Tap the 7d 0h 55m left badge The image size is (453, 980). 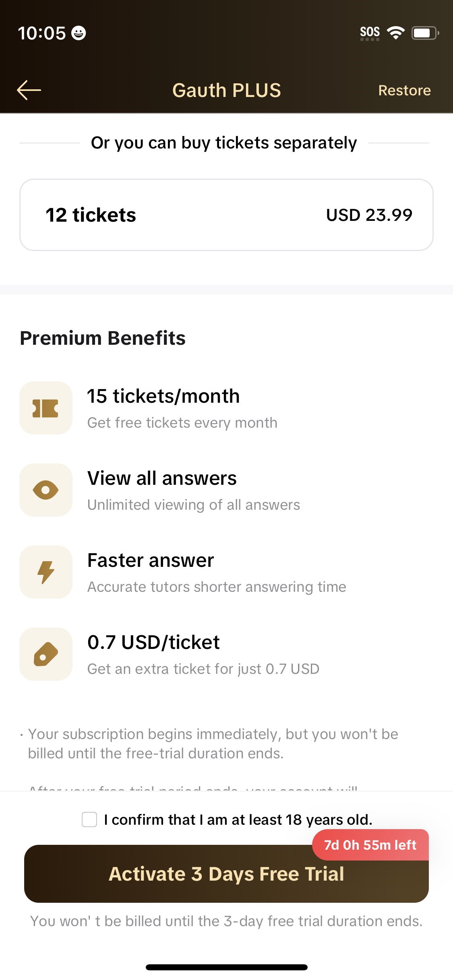pyautogui.click(x=370, y=845)
